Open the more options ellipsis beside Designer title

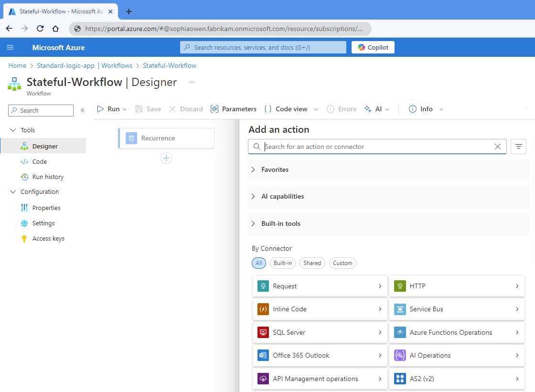click(192, 82)
